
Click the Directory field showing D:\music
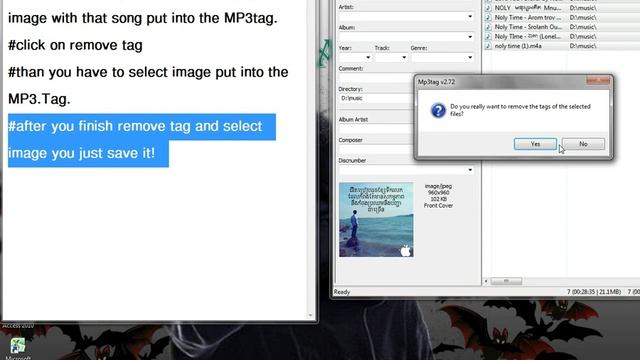coord(376,98)
